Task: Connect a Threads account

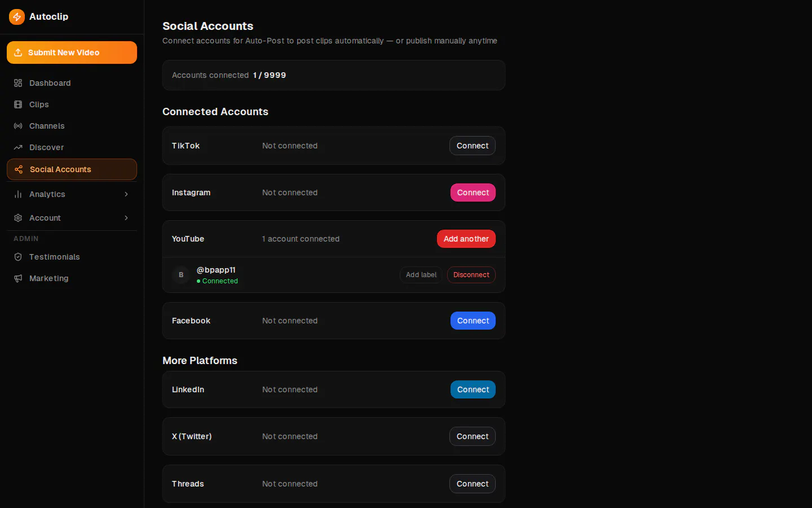Action: (x=473, y=484)
